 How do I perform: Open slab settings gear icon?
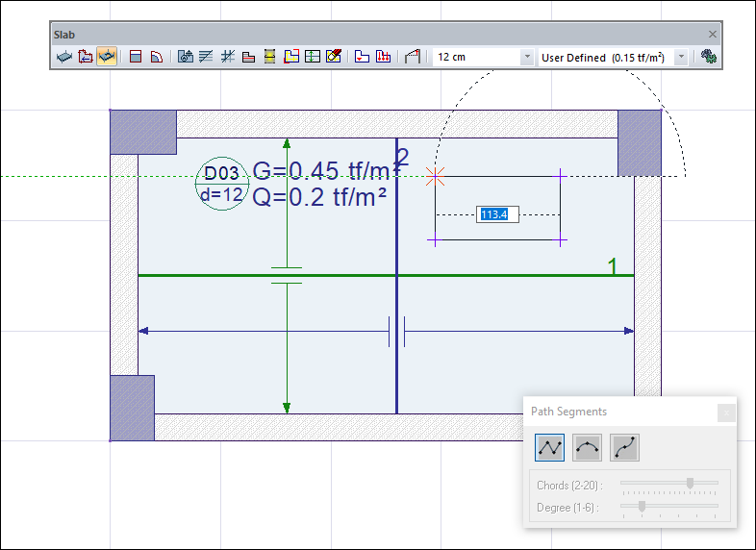pyautogui.click(x=710, y=57)
